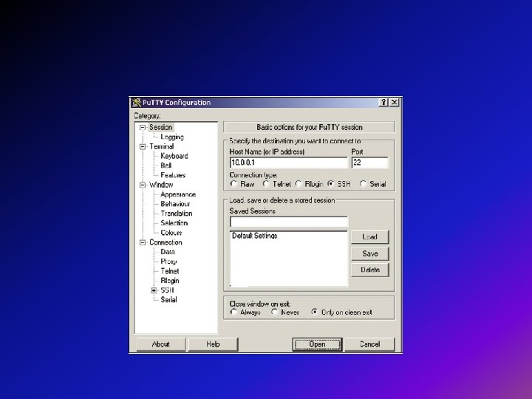Open the Connection category

[166, 242]
